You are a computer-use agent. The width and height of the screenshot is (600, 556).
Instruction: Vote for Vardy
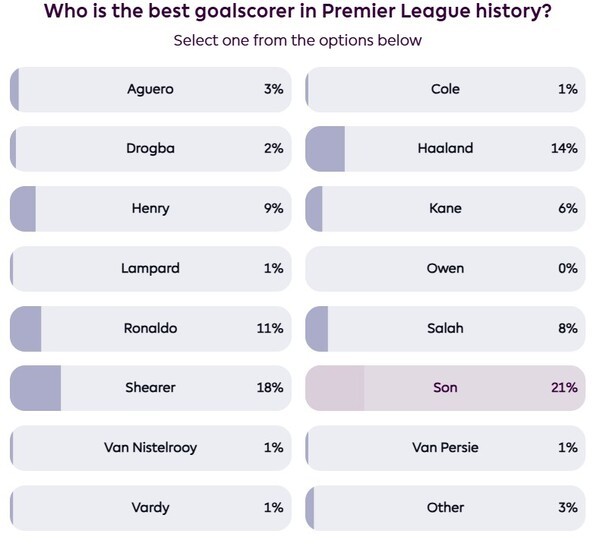[x=150, y=507]
